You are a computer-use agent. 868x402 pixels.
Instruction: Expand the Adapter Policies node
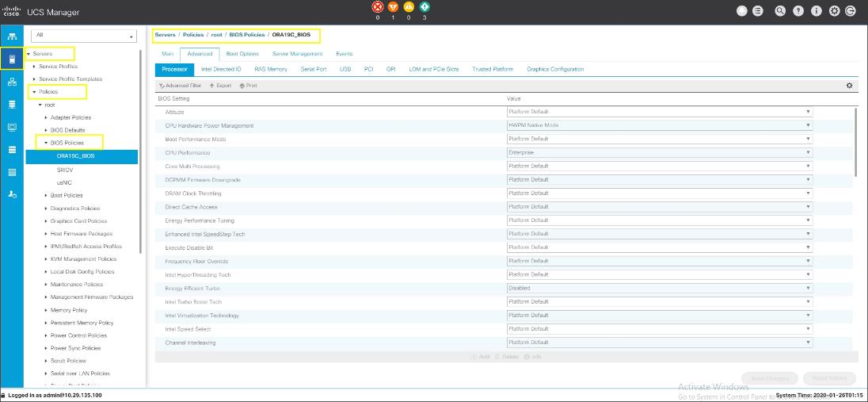(x=46, y=117)
